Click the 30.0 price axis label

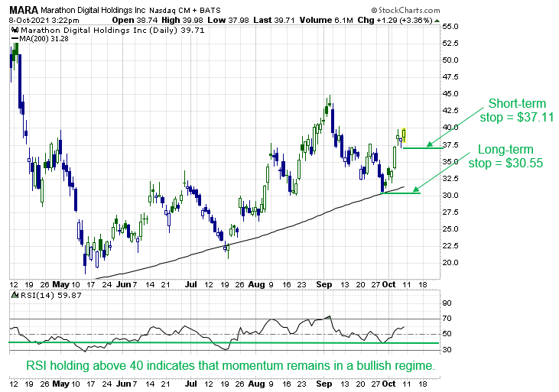tap(450, 196)
